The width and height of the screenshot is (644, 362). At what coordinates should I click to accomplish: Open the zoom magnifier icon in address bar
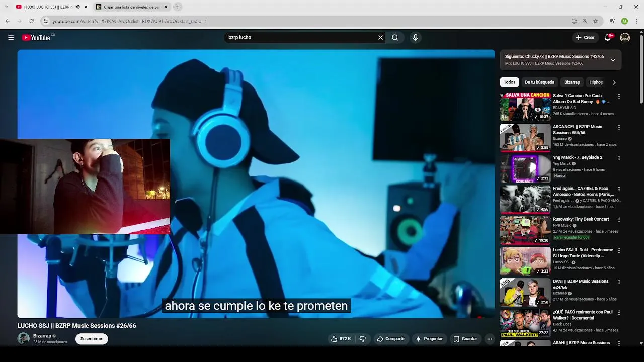pos(585,21)
